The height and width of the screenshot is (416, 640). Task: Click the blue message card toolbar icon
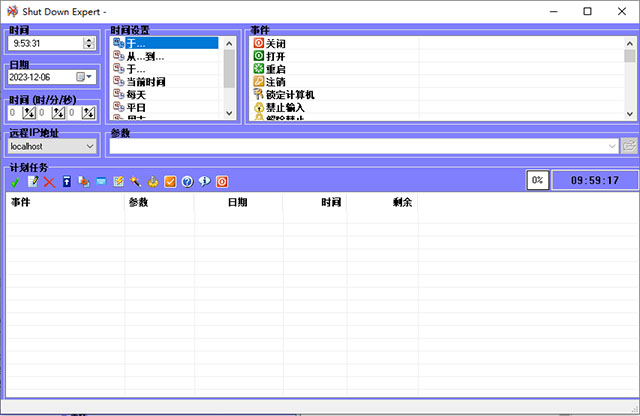101,181
